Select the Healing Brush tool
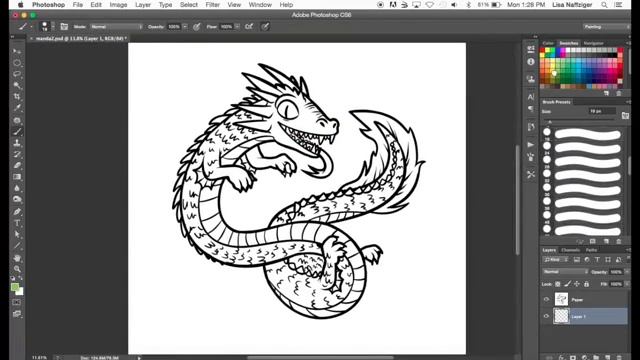This screenshot has height=360, width=640. click(17, 120)
